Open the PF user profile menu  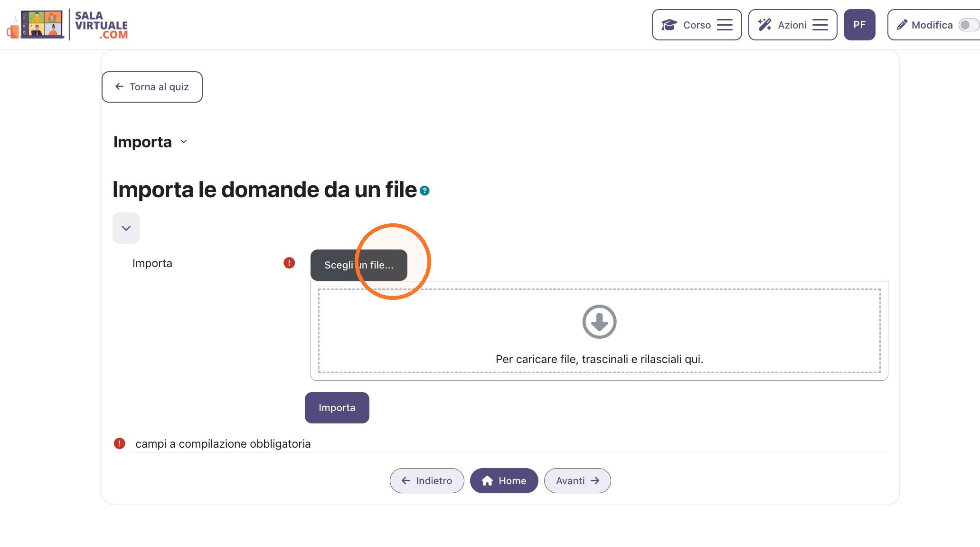click(x=859, y=25)
